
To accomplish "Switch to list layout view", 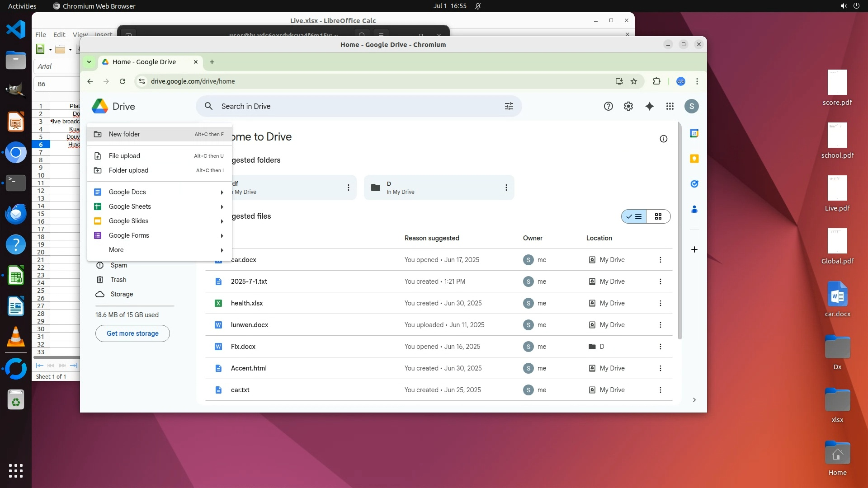I will point(634,216).
